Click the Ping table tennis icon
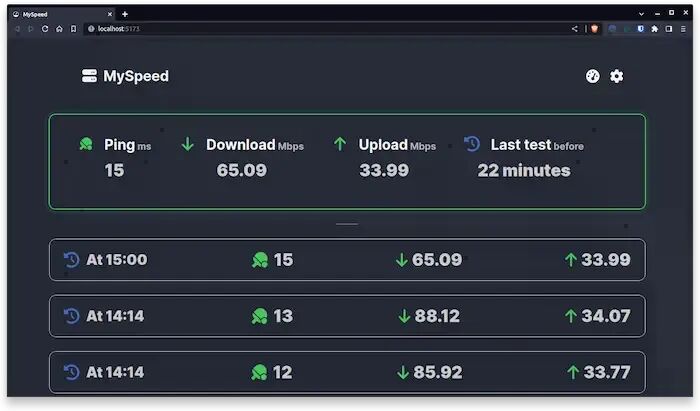The image size is (700, 411). tap(86, 144)
